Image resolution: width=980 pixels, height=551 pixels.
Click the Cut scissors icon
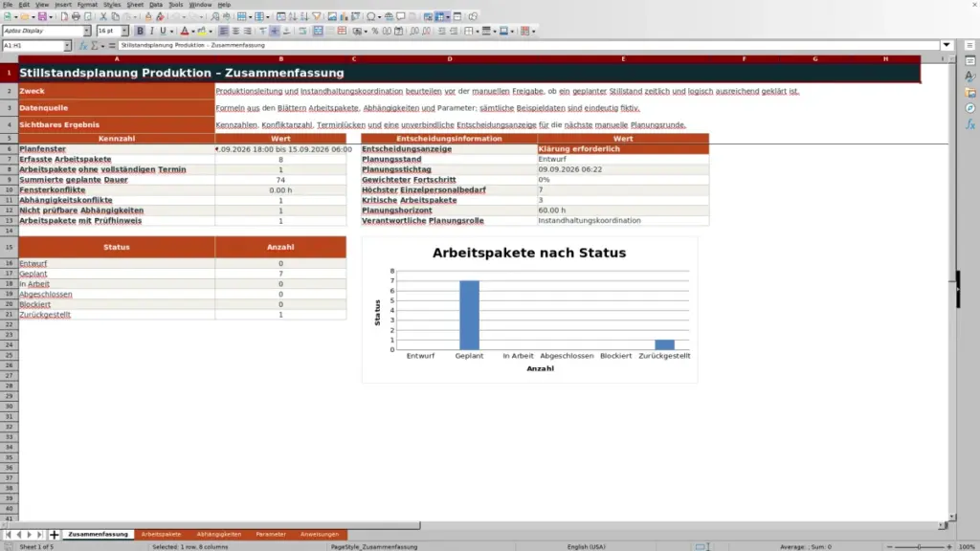(x=103, y=16)
